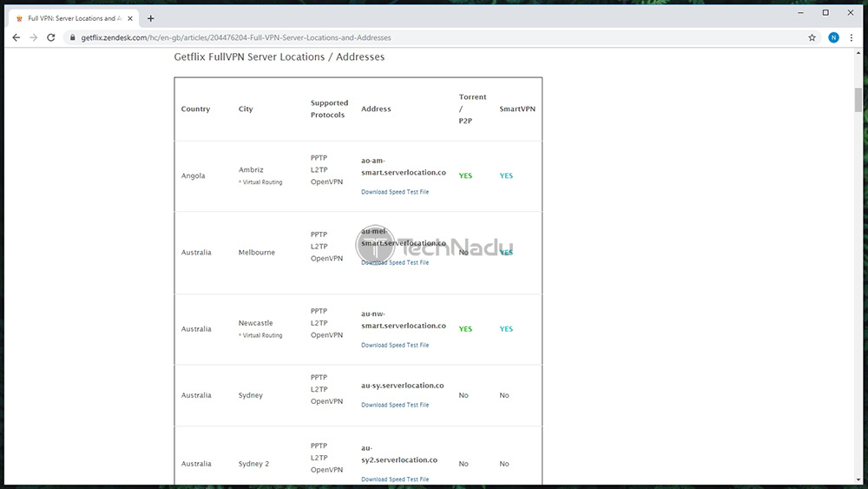Select the Address column header
Image resolution: width=868 pixels, height=489 pixels.
coord(376,109)
